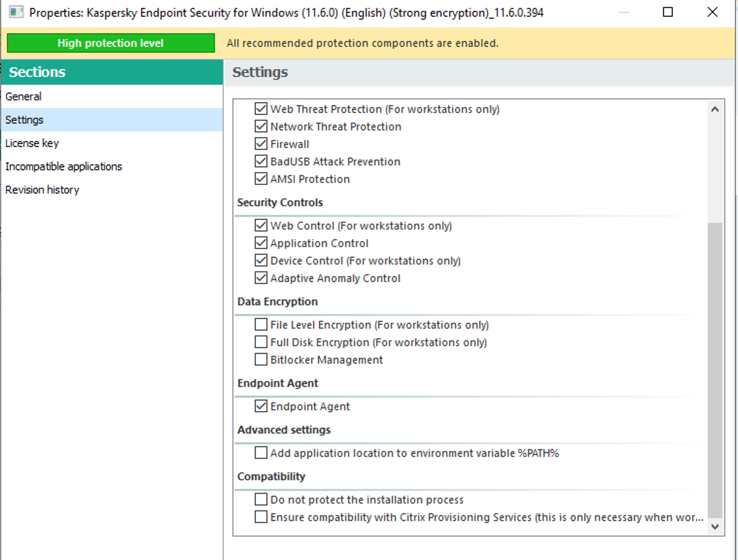Screen dimensions: 738x560
Task: Toggle BadUSB Attack Prevention checkbox
Action: (261, 161)
